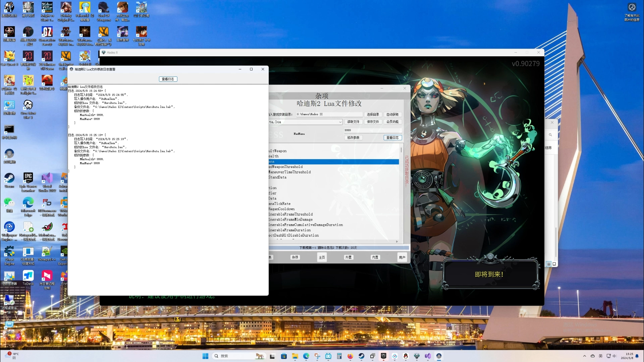
Task: Open the Cheat Engine desktop icon
Action: coord(9,256)
